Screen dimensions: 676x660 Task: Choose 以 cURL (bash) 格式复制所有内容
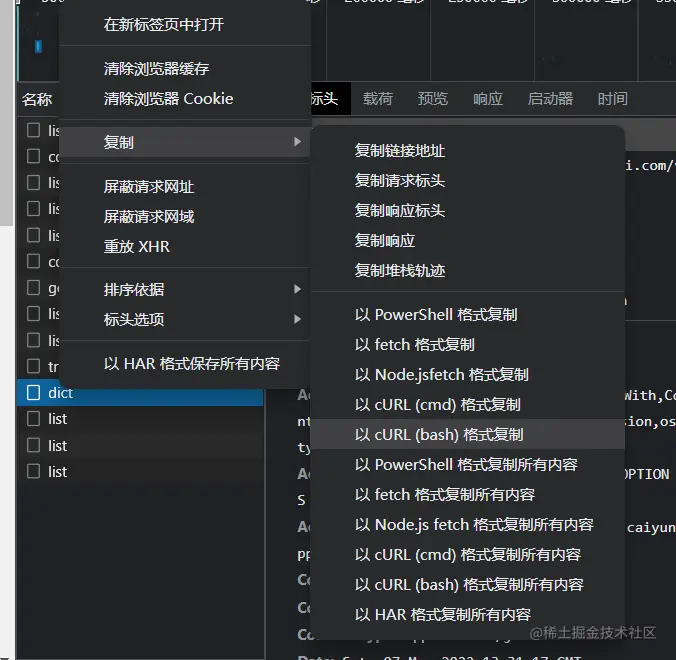coord(468,585)
